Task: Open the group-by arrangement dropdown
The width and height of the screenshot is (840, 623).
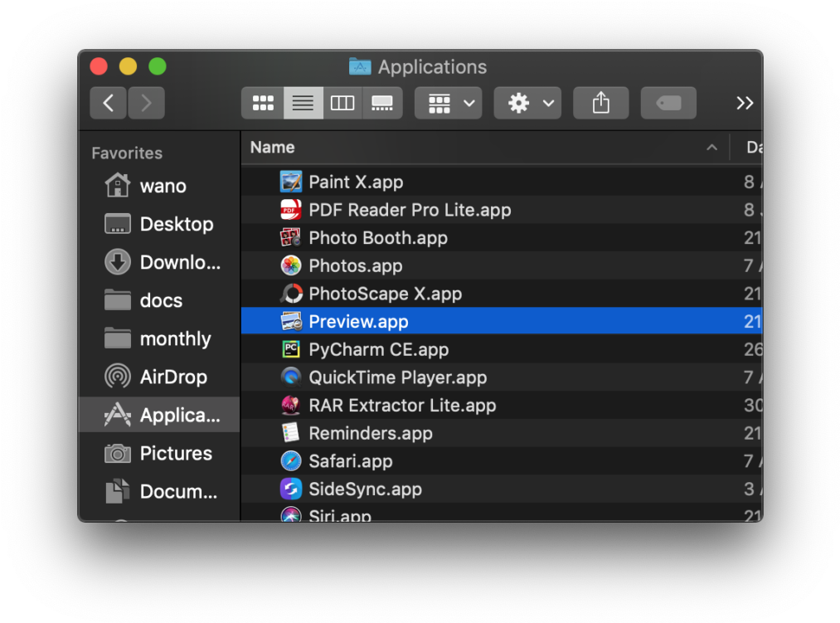Action: click(449, 102)
